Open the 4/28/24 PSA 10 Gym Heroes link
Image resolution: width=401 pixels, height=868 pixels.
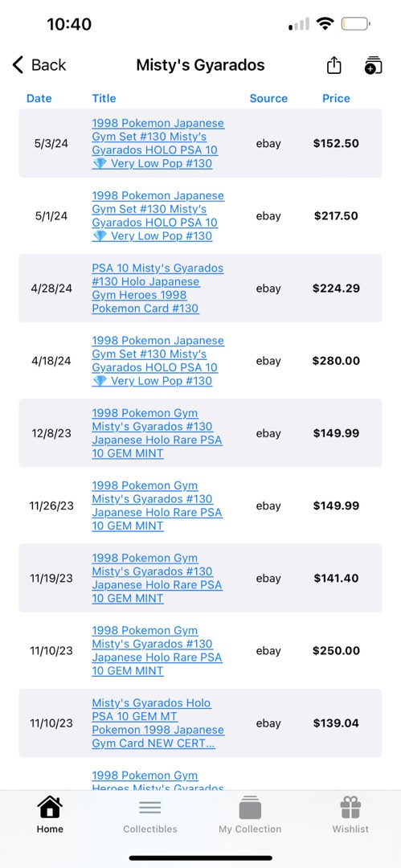coord(158,289)
